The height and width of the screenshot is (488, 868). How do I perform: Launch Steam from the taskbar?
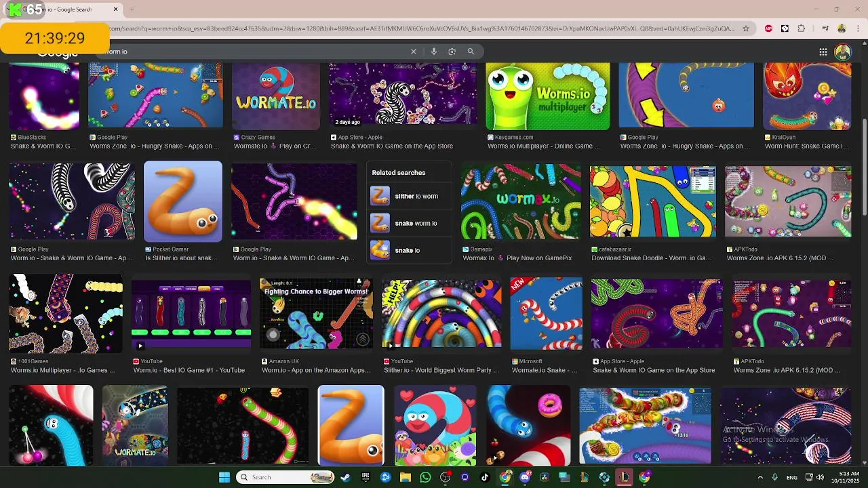pyautogui.click(x=346, y=477)
